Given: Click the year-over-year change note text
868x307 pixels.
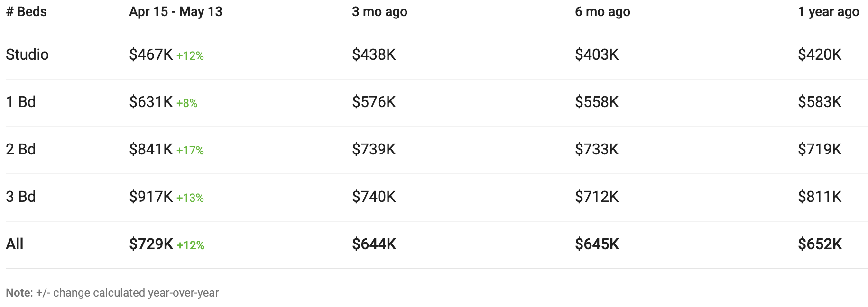Looking at the screenshot, I should coord(112,293).
